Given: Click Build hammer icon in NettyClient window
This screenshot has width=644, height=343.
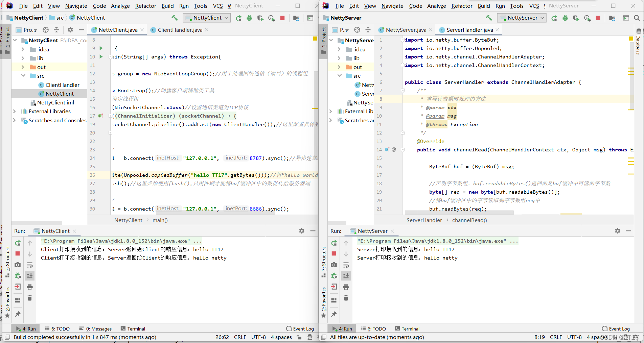Looking at the screenshot, I should (175, 18).
